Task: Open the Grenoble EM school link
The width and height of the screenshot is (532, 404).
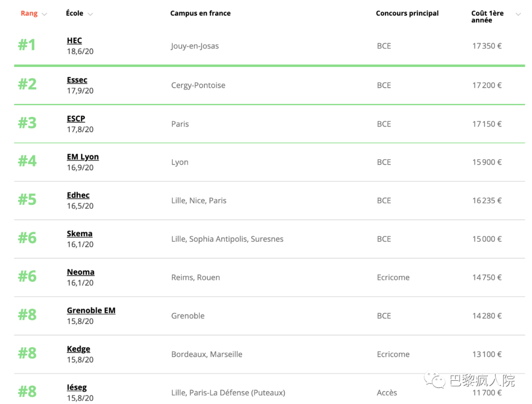Action: pyautogui.click(x=91, y=310)
